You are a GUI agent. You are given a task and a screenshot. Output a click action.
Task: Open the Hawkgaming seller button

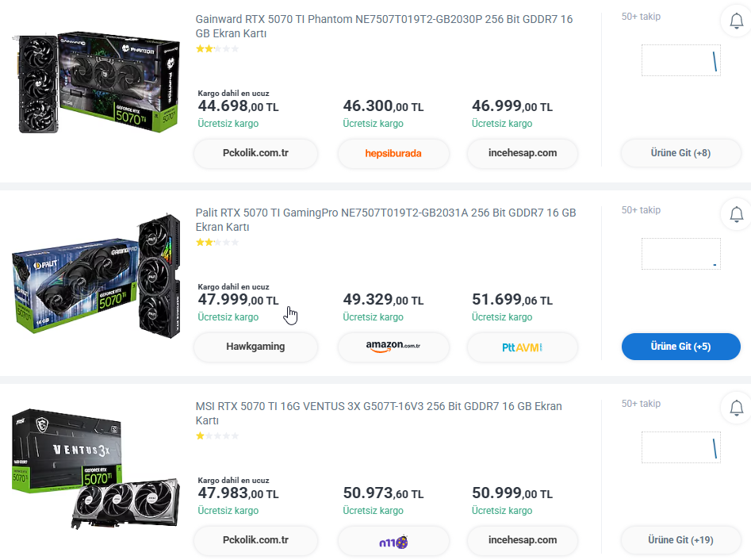(x=255, y=347)
